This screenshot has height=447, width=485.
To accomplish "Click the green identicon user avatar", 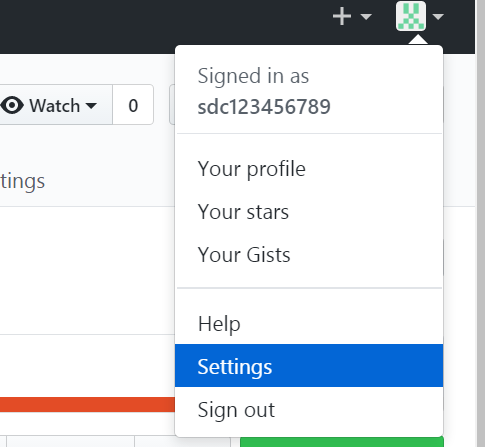I will [411, 16].
